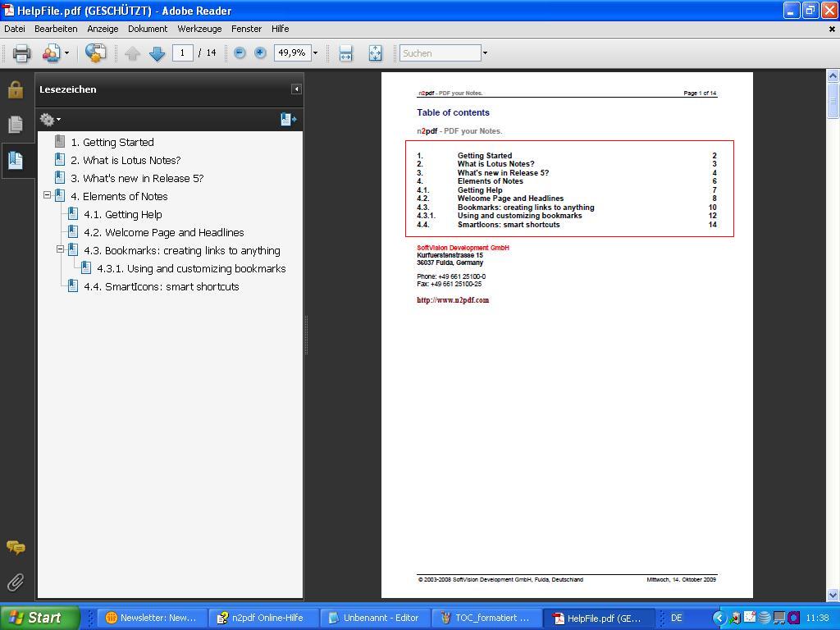Open the zoom percentage dropdown
Image resolution: width=840 pixels, height=630 pixels.
coord(316,53)
